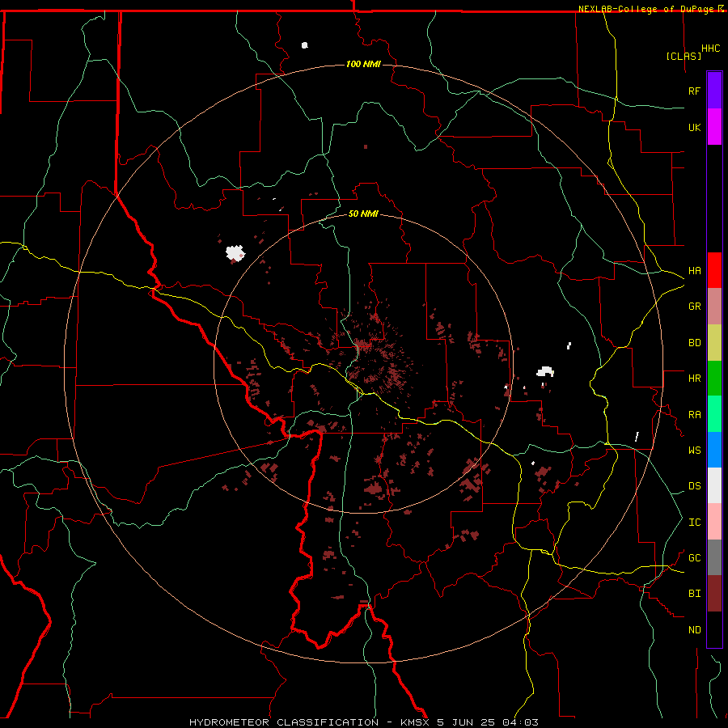This screenshot has height=728, width=728.
Task: Select the light pink IC legend swatch
Action: coord(714,522)
